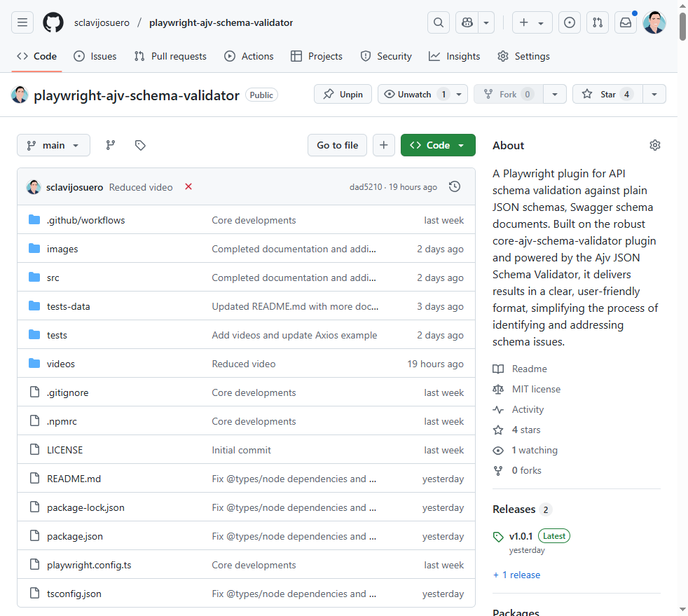The image size is (688, 616).
Task: Expand the green Code dropdown
Action: (438, 145)
